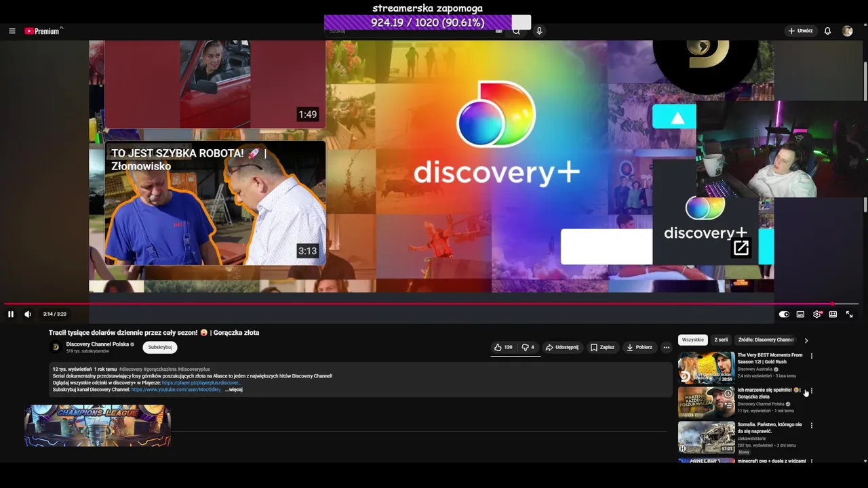The width and height of the screenshot is (868, 488).
Task: Seek on the red video progress bar
Action: coord(431,304)
